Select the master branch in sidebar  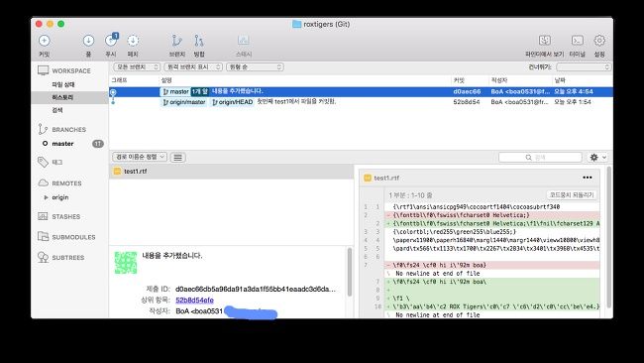62,144
